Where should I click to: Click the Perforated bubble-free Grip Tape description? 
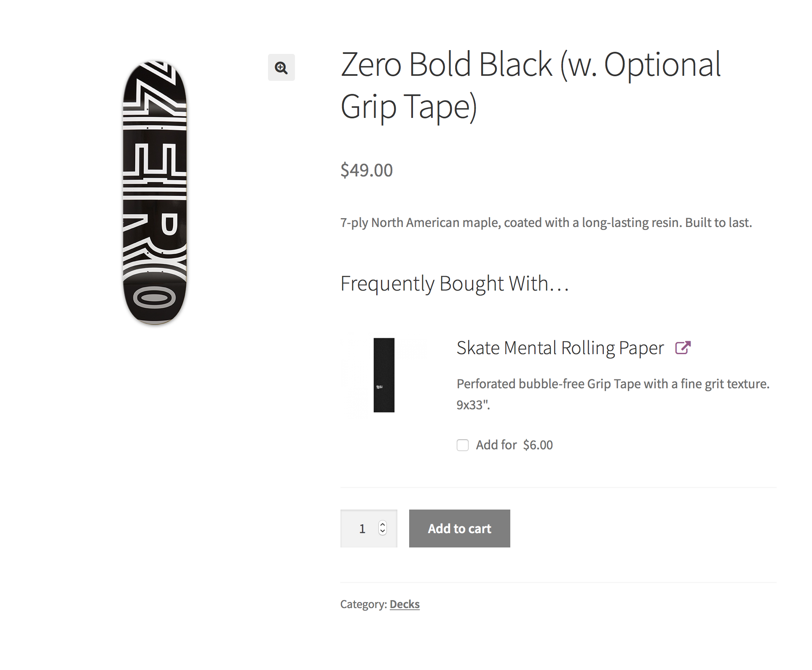pos(613,394)
